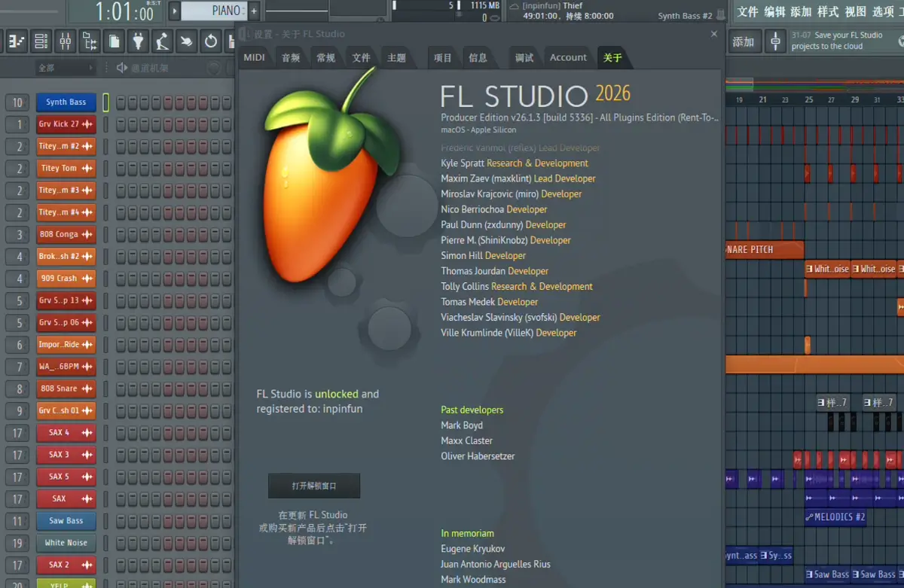Click 'Kyle Spratt' in the credits list
The image size is (904, 588).
[x=463, y=163]
